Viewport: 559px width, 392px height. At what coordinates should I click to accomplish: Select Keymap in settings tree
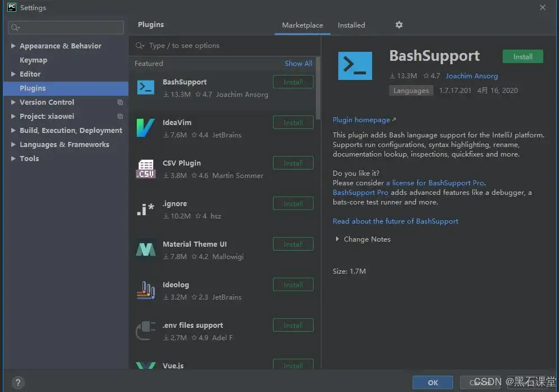coord(33,60)
